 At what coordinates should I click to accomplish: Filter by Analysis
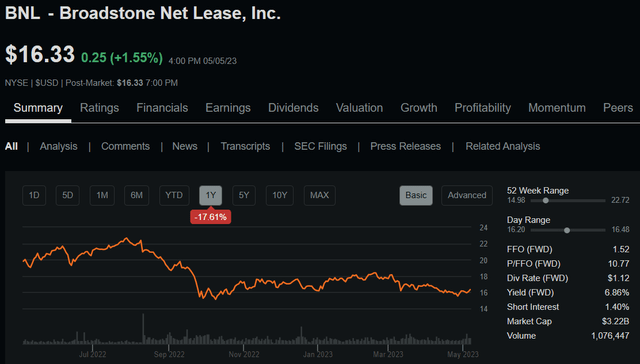58,146
